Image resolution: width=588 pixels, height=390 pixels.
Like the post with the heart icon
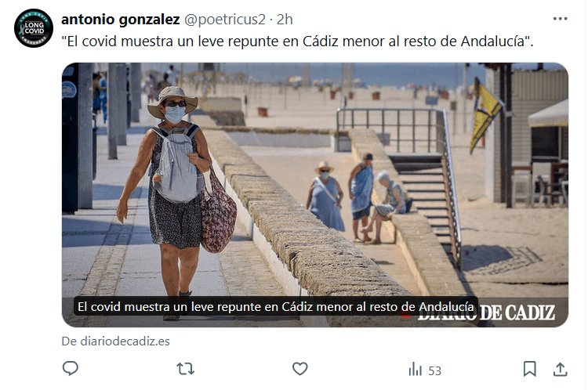point(300,369)
